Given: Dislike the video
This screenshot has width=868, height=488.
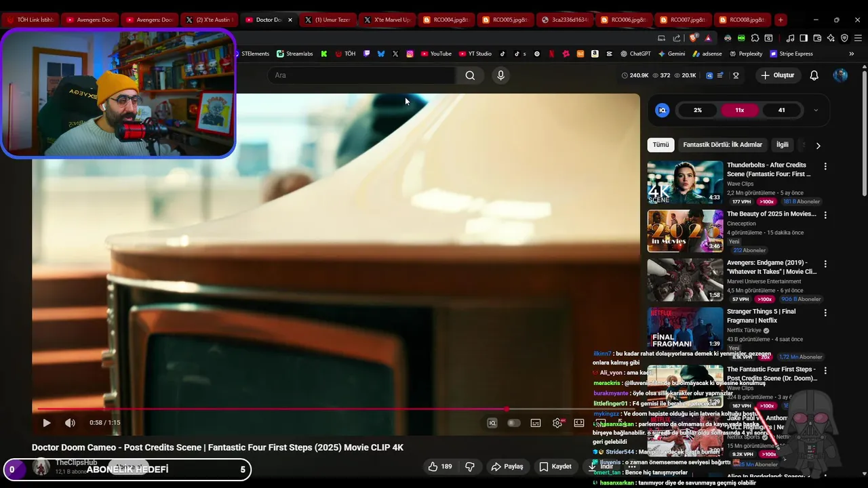Looking at the screenshot, I should point(469,466).
